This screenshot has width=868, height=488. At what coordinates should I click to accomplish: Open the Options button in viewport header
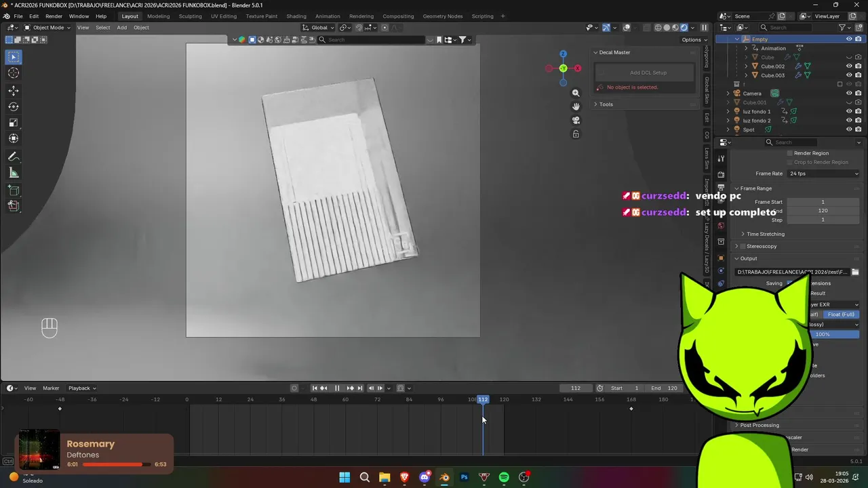coord(694,40)
